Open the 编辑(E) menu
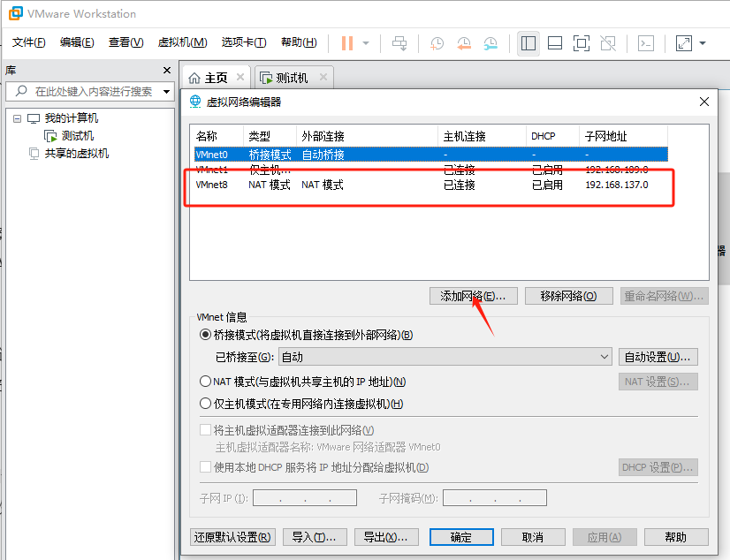Screen dimensions: 730x560 click(77, 42)
